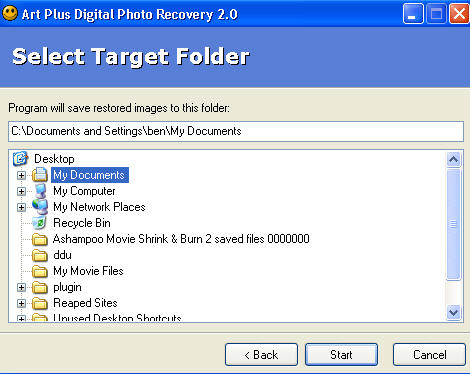Expand the plugin folder node

point(21,287)
